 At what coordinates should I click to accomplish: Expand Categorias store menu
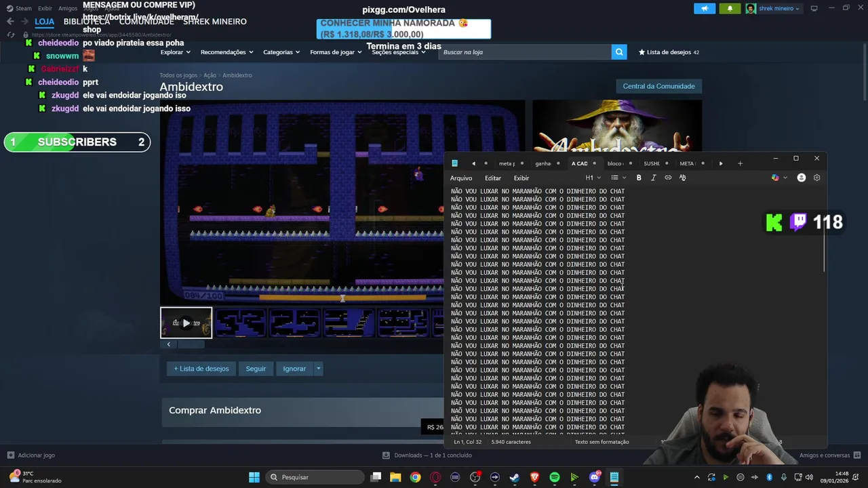tap(281, 52)
